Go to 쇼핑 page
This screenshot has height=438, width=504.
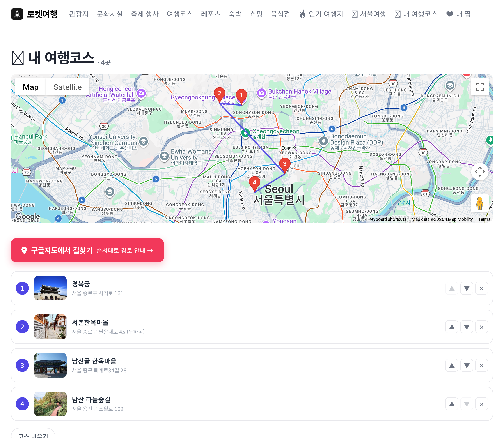pyautogui.click(x=256, y=14)
